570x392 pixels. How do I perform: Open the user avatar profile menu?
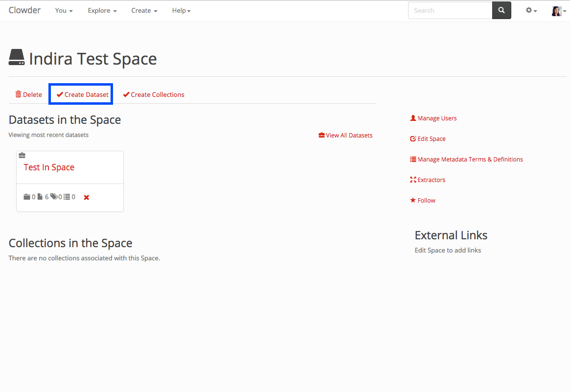pos(558,11)
